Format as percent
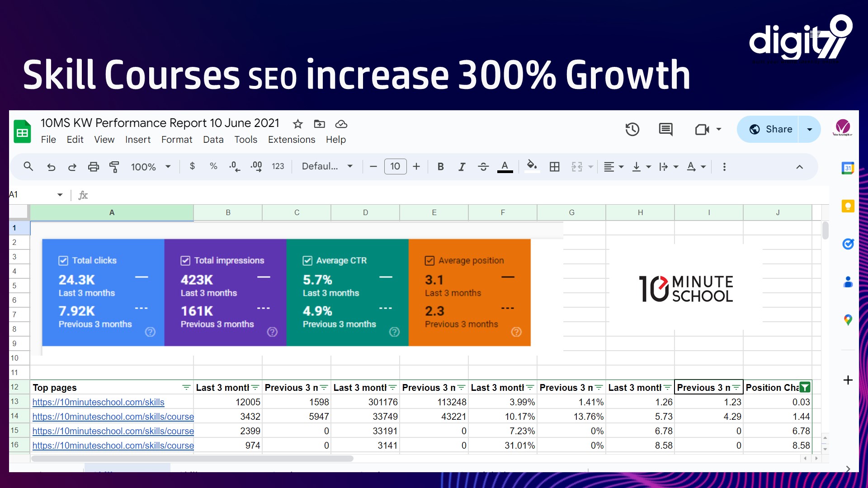 coord(213,166)
